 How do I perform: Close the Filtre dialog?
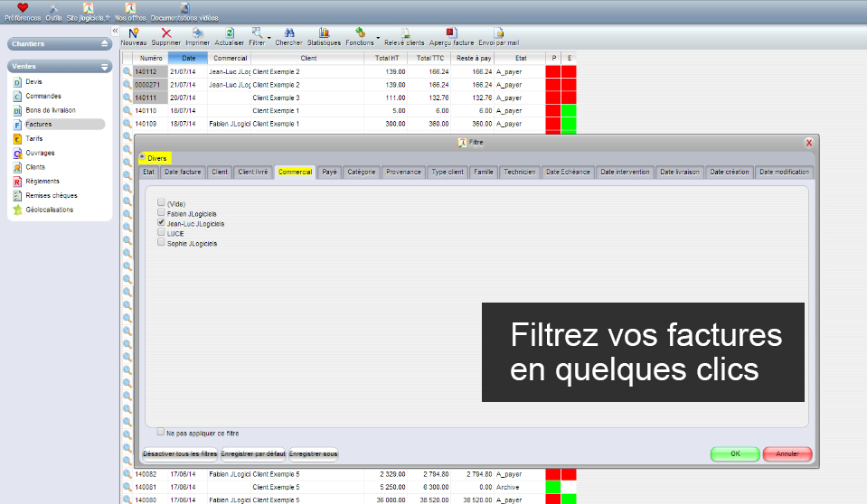809,143
